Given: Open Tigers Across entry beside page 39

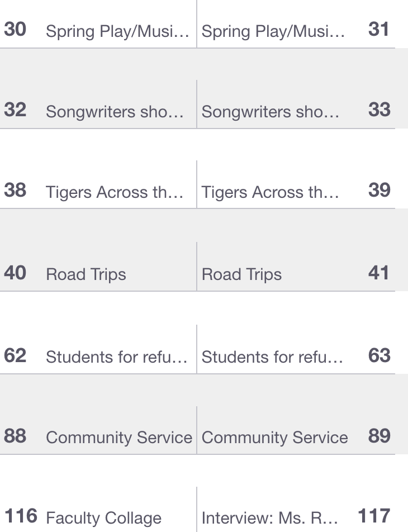Looking at the screenshot, I should (x=270, y=192).
